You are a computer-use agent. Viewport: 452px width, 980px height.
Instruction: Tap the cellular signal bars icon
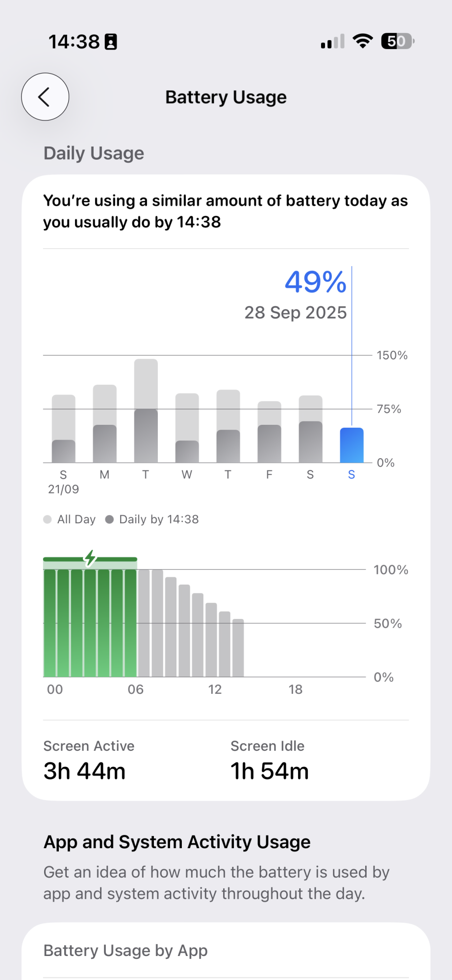(333, 41)
